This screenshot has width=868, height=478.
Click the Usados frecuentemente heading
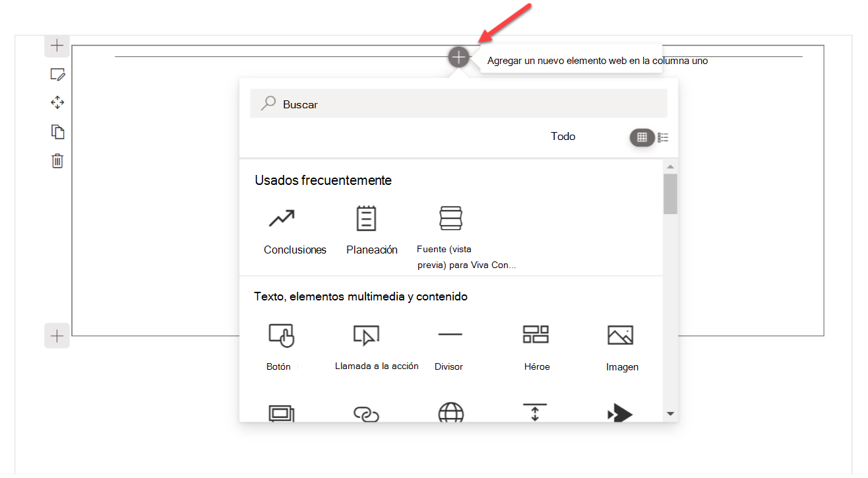(323, 180)
